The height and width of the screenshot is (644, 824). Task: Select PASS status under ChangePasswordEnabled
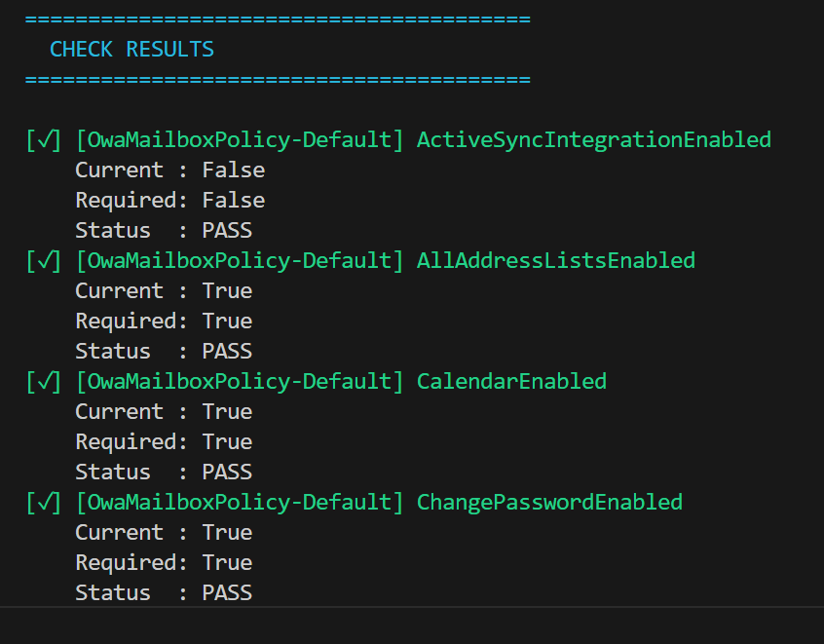(x=227, y=593)
